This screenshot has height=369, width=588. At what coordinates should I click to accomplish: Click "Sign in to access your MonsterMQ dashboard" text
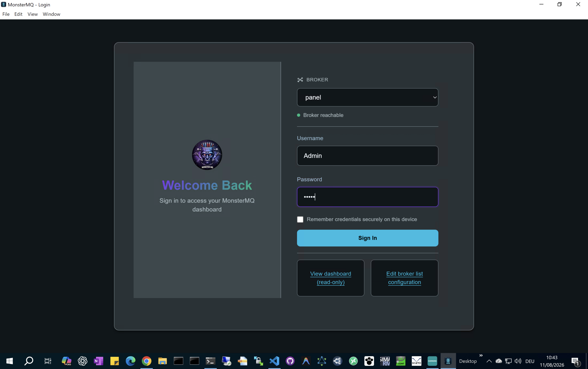(207, 205)
